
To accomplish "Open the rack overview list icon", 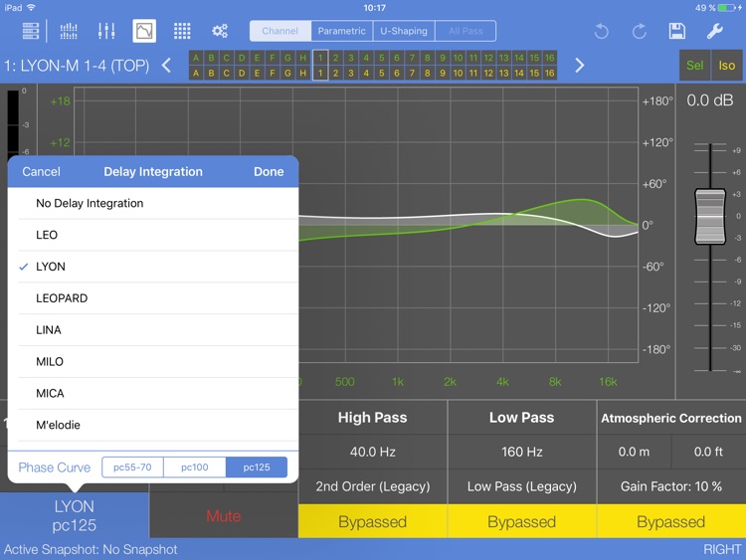I will point(31,31).
